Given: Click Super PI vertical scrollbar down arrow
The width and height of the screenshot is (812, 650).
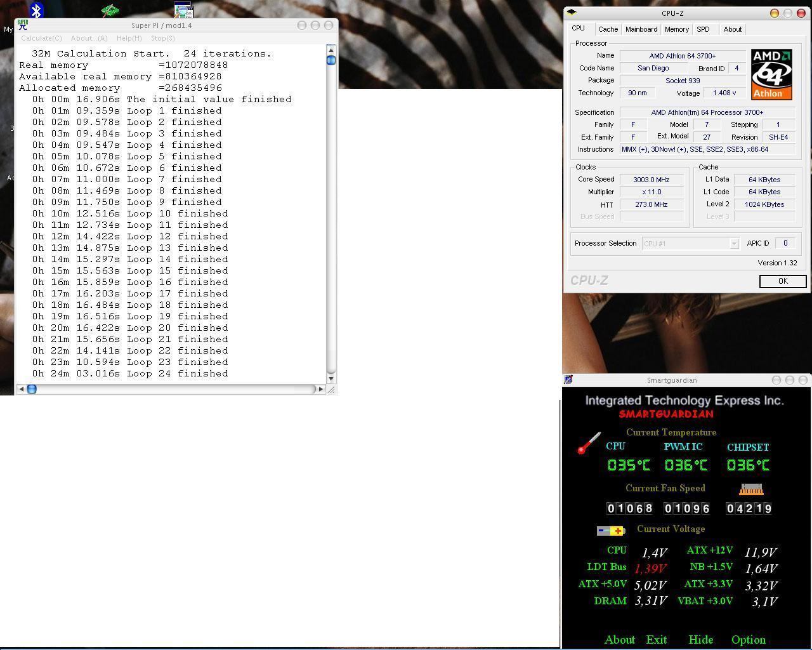Looking at the screenshot, I should [x=331, y=378].
